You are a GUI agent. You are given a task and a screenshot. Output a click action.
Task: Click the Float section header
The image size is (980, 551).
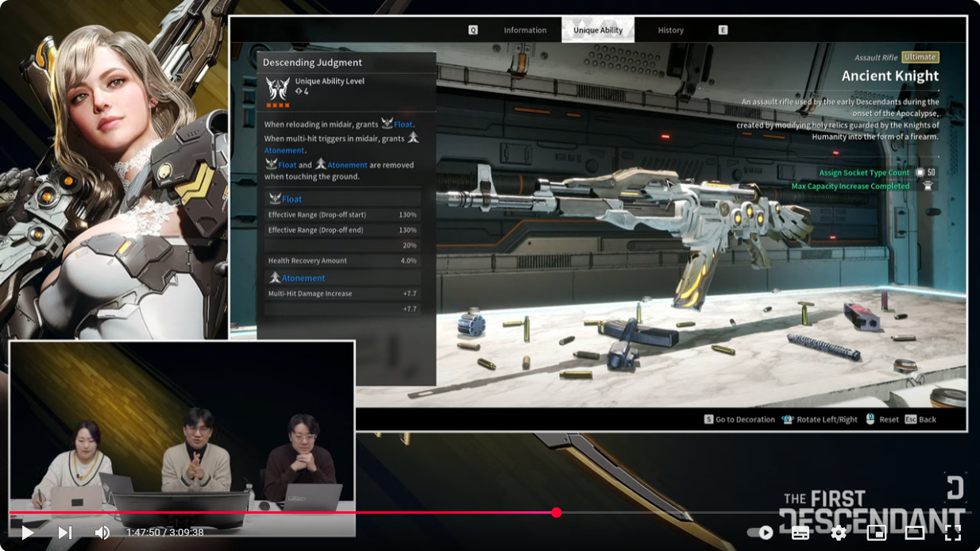(x=291, y=199)
